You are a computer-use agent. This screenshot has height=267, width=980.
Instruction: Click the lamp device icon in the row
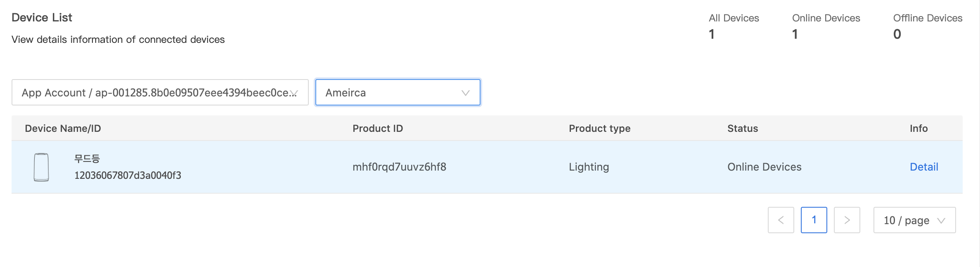coord(41,167)
